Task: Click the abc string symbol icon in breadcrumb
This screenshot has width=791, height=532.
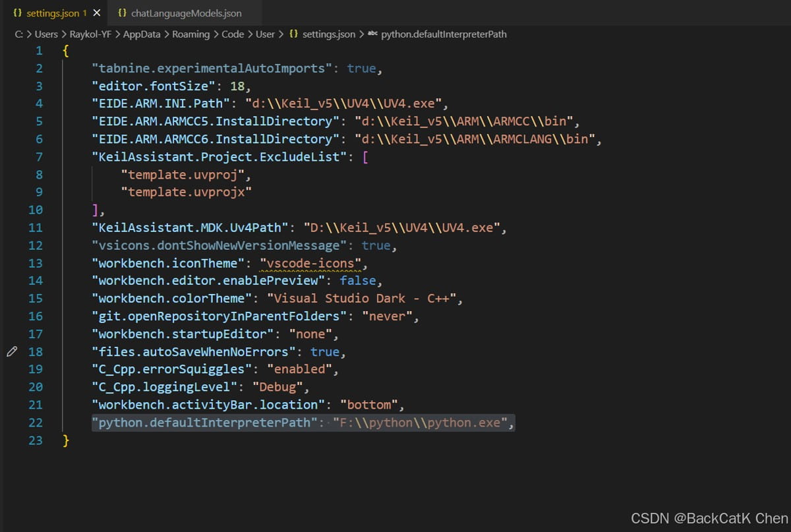Action: click(x=372, y=34)
